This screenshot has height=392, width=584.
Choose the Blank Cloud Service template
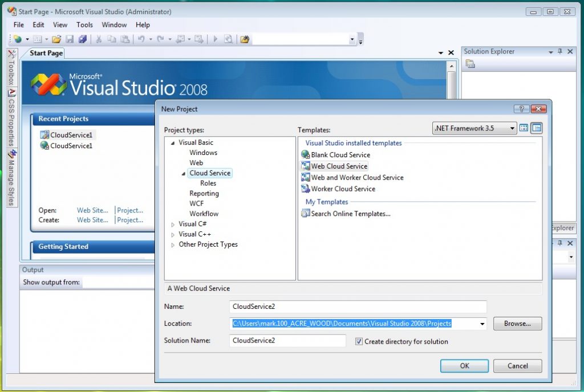tap(340, 155)
